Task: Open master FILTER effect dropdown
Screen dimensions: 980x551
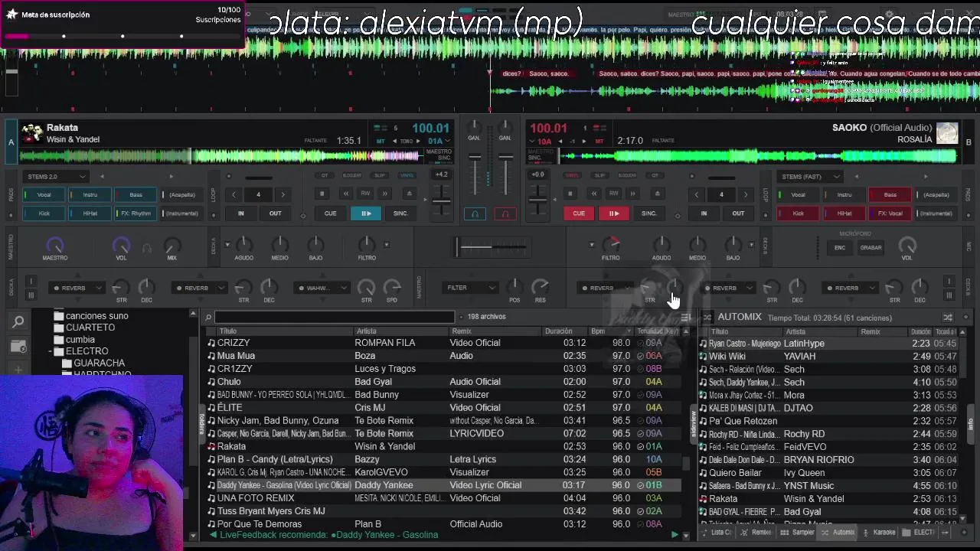Action: [470, 288]
